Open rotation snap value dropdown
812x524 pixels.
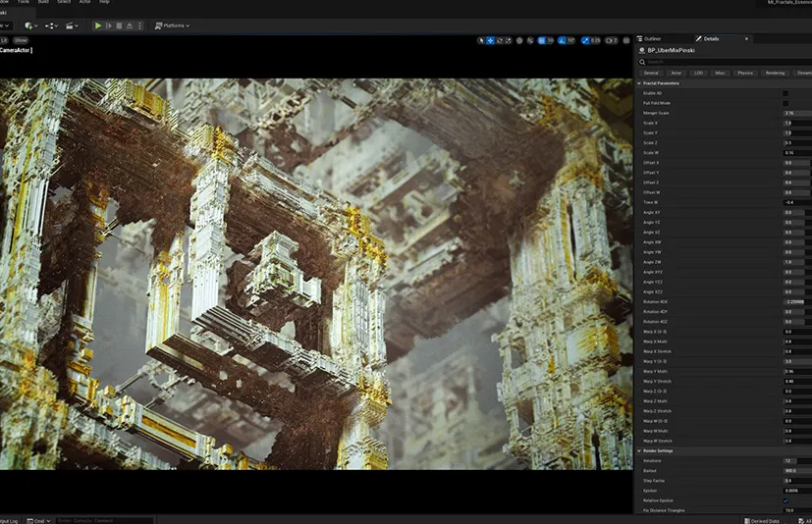pyautogui.click(x=570, y=40)
